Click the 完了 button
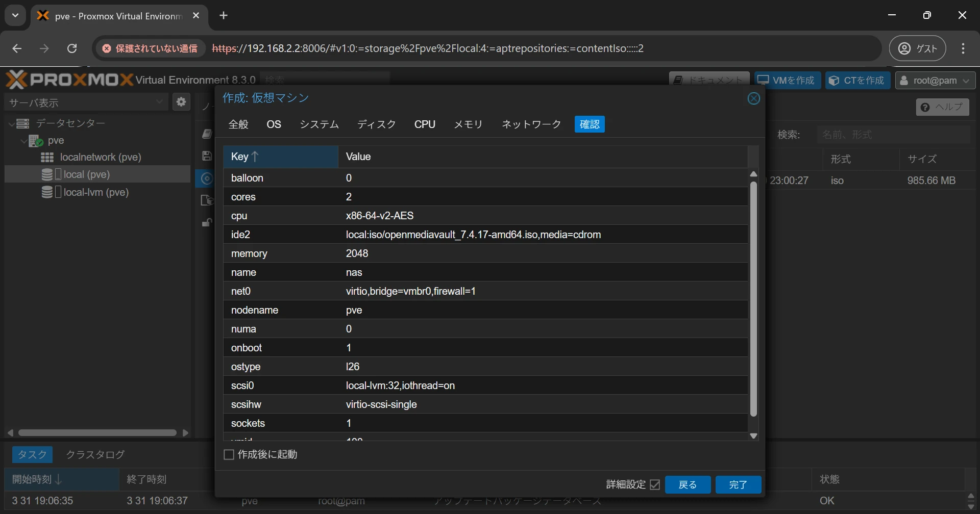This screenshot has width=980, height=514. point(738,485)
